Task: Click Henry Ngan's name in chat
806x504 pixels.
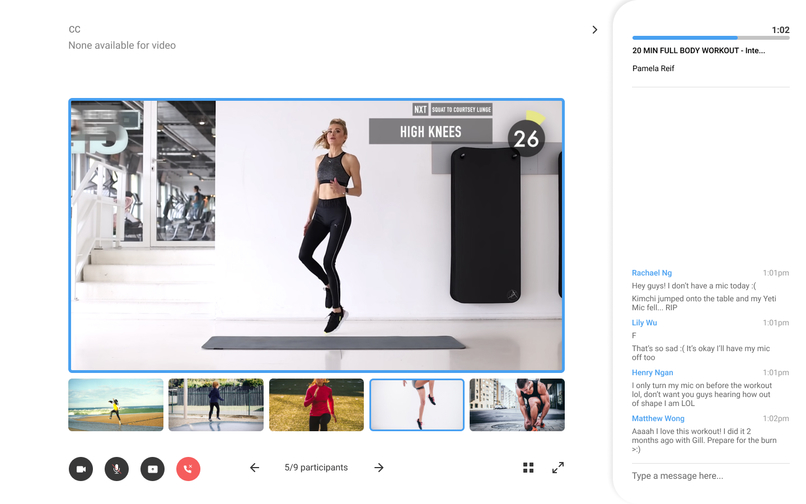Action: pos(652,372)
